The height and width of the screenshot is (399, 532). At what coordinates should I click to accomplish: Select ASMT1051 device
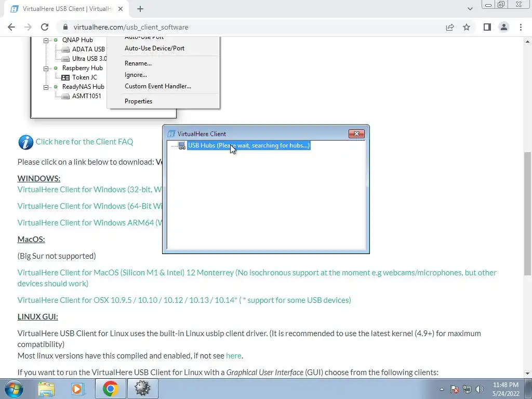pos(87,96)
